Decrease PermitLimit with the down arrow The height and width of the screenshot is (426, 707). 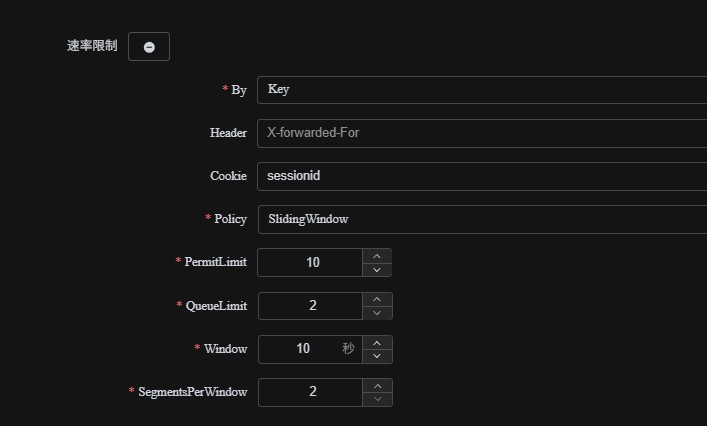[x=377, y=269]
